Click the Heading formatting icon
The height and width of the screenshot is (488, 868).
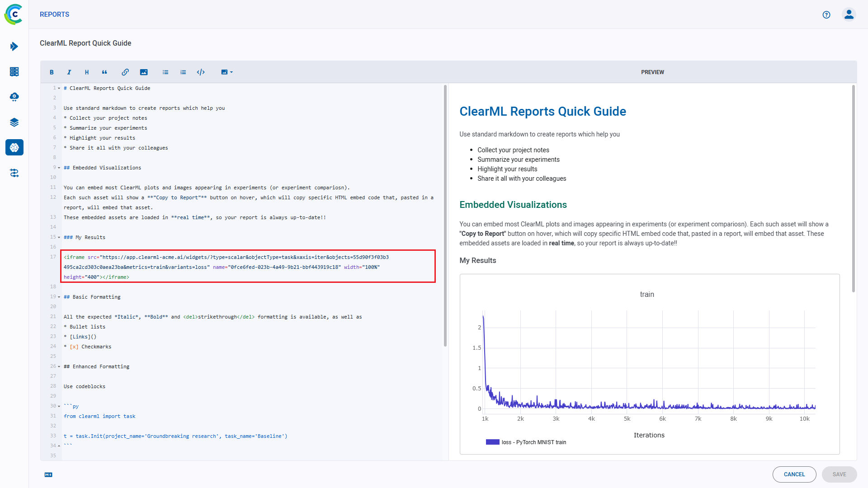[x=86, y=72]
